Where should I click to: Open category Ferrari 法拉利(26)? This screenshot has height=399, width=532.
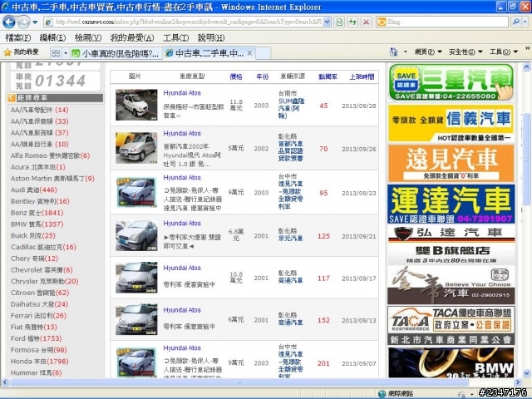[x=38, y=316]
